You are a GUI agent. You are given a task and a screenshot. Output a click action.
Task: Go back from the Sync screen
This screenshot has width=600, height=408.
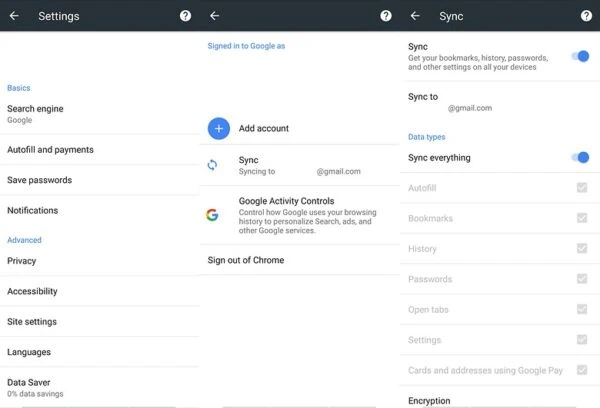click(x=415, y=16)
